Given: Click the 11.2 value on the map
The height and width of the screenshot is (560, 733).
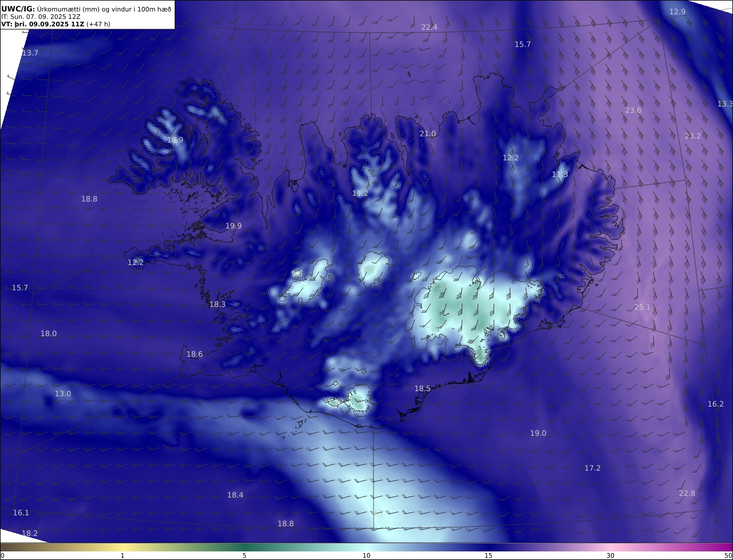Looking at the screenshot, I should click(x=360, y=194).
